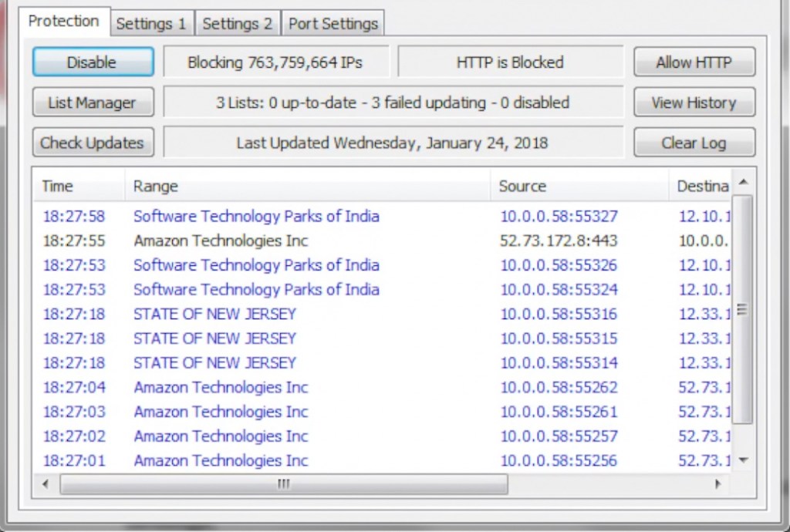Viewport: 790px width, 532px height.
Task: Open the Port Settings tab
Action: [333, 24]
